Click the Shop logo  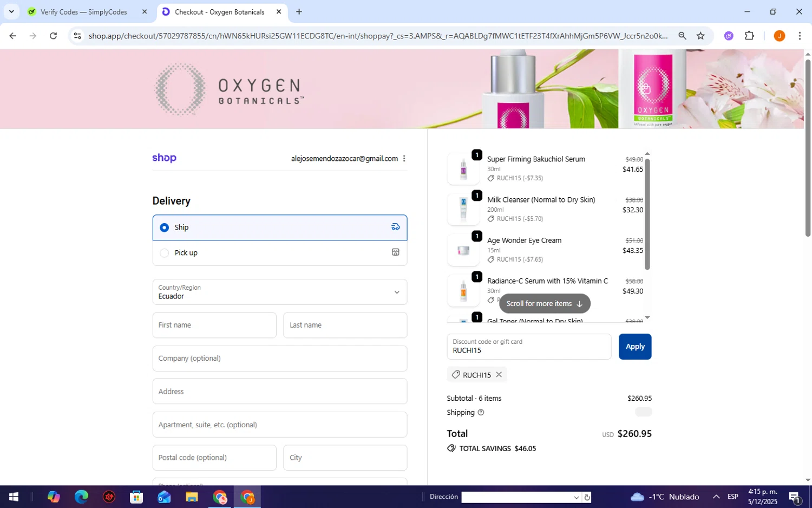[x=164, y=158]
